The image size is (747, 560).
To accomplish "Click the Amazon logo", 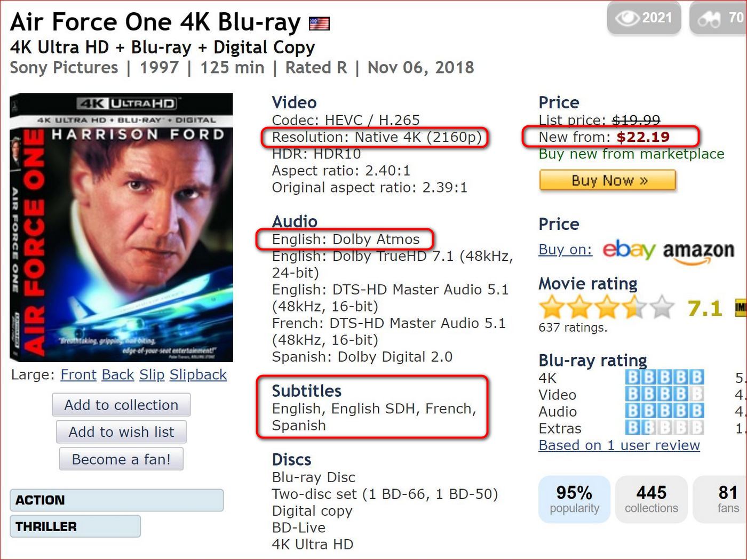I will click(x=698, y=251).
